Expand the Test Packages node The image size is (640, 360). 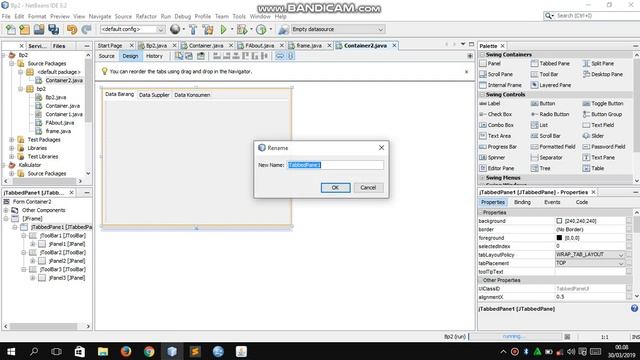(x=12, y=140)
